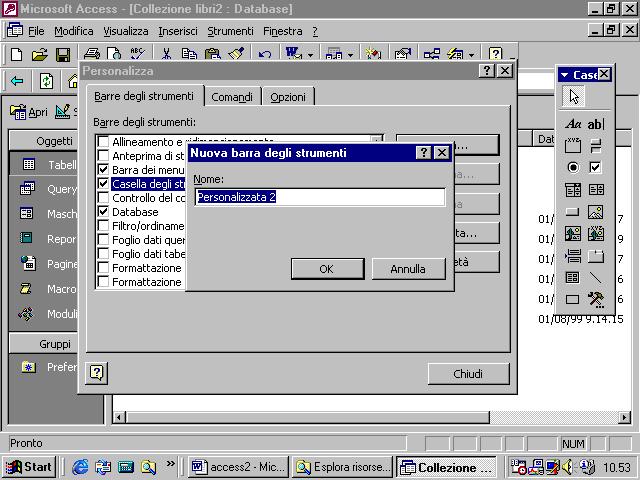This screenshot has height=480, width=640.
Task: Click the Print Preview icon
Action: (x=114, y=54)
